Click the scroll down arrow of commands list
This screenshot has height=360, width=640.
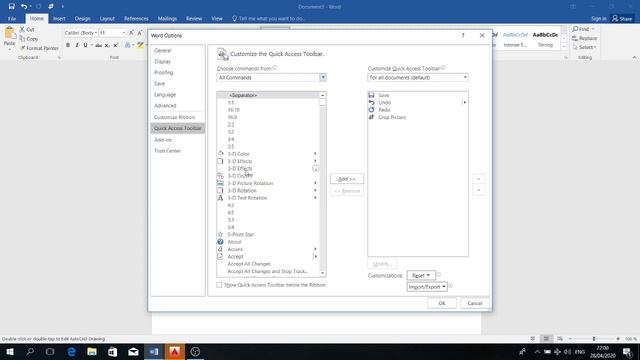(322, 273)
